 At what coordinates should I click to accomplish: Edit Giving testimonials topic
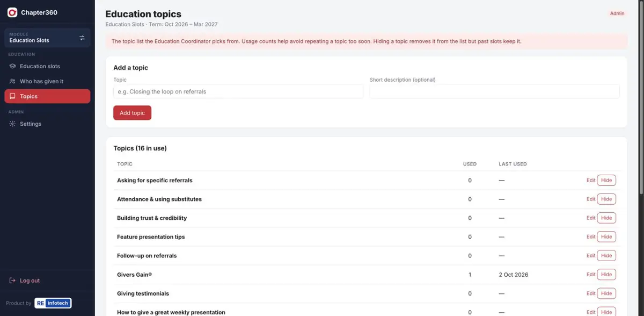coord(591,293)
